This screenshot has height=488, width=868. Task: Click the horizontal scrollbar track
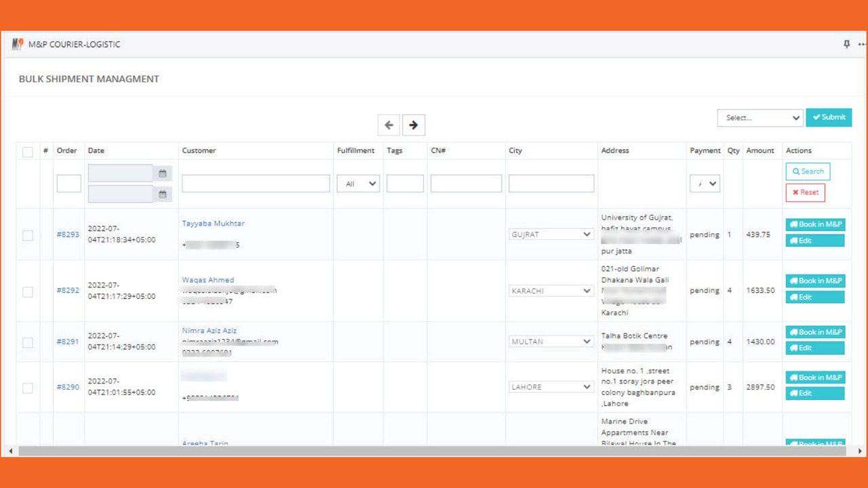[x=434, y=451]
